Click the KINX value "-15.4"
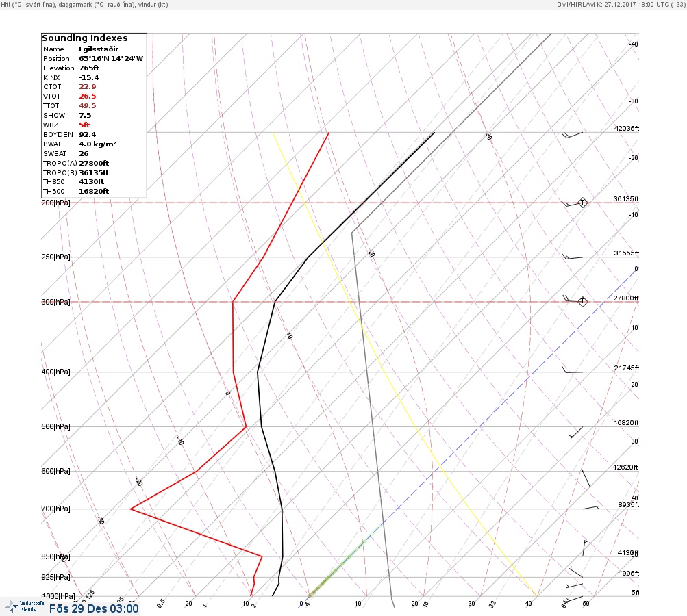The image size is (687, 616). pos(89,78)
